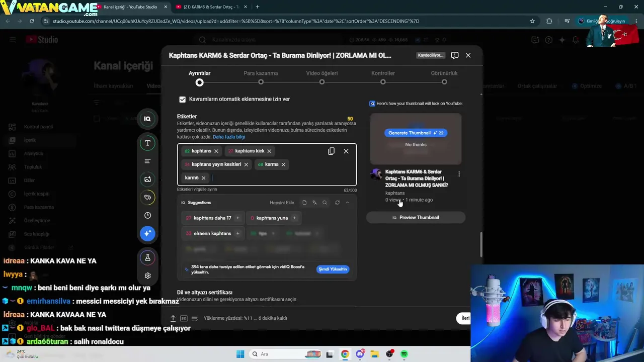Remove the 'kaphtans yayın kesitleri' tag
The width and height of the screenshot is (644, 362).
tap(246, 164)
